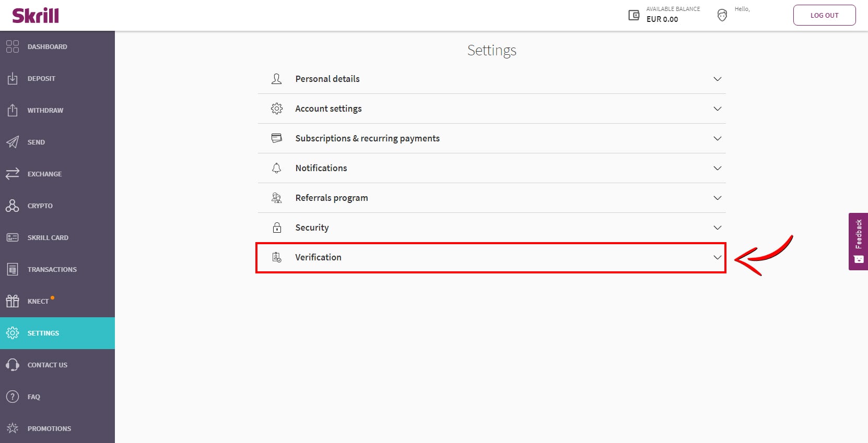The image size is (868, 443).
Task: Open Contact Us label
Action: 48,365
